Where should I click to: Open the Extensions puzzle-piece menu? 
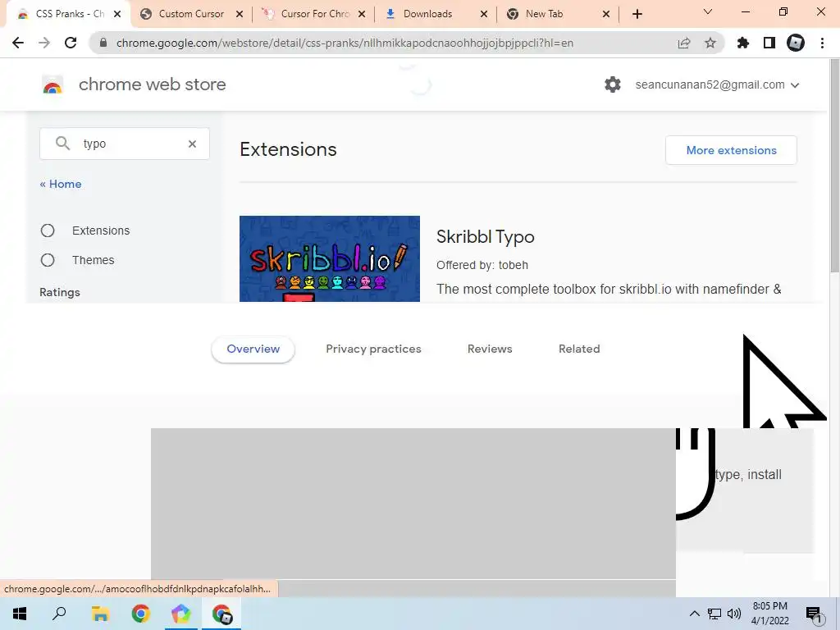(743, 43)
